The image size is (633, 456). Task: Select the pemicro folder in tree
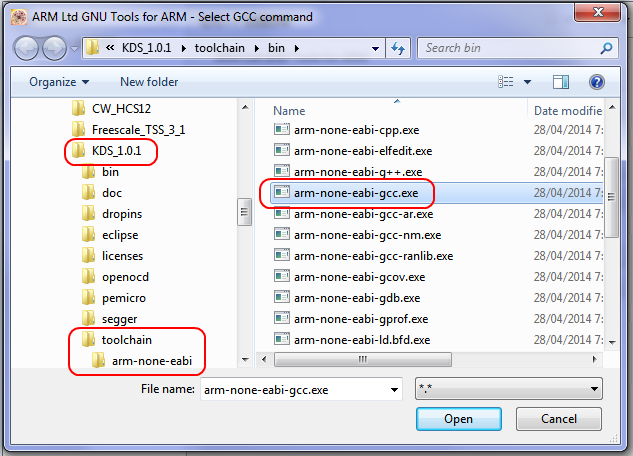(x=114, y=297)
